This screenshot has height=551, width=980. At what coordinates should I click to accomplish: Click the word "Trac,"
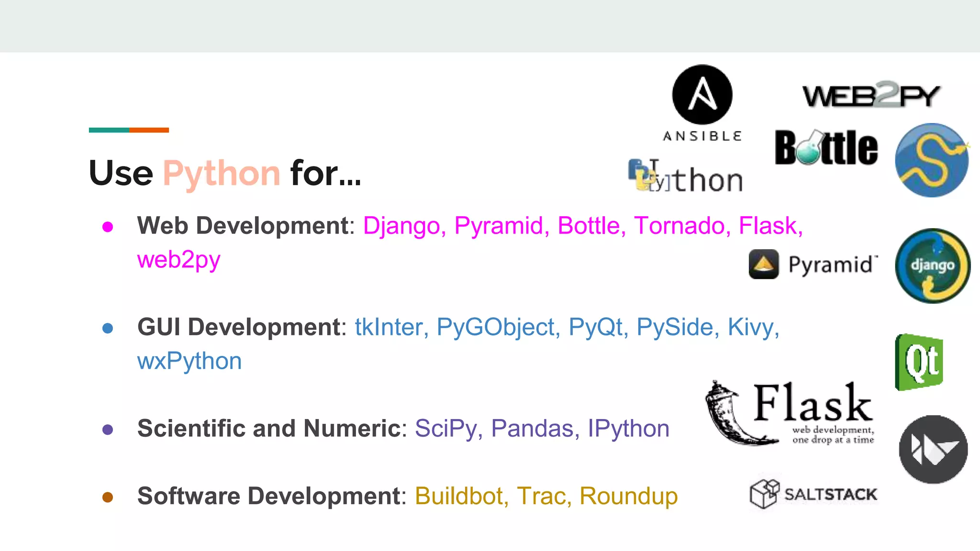click(x=544, y=496)
